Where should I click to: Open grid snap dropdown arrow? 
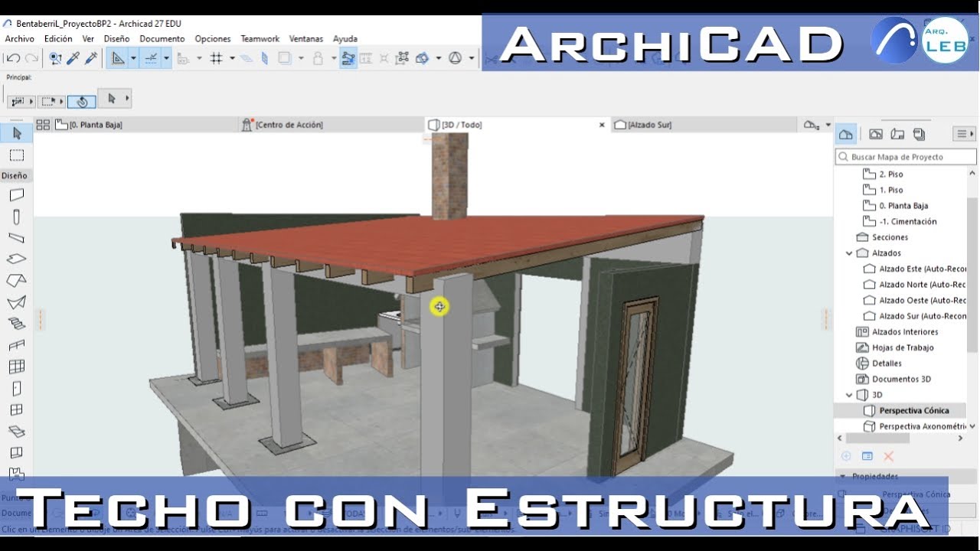(x=232, y=58)
